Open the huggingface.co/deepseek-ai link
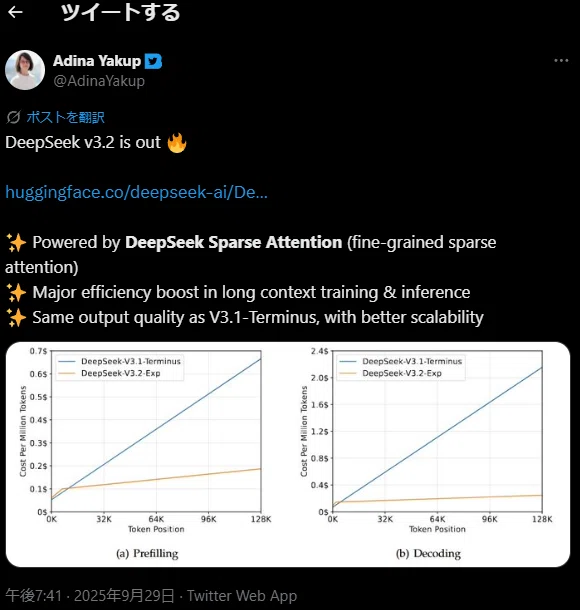580x610 pixels. point(137,192)
